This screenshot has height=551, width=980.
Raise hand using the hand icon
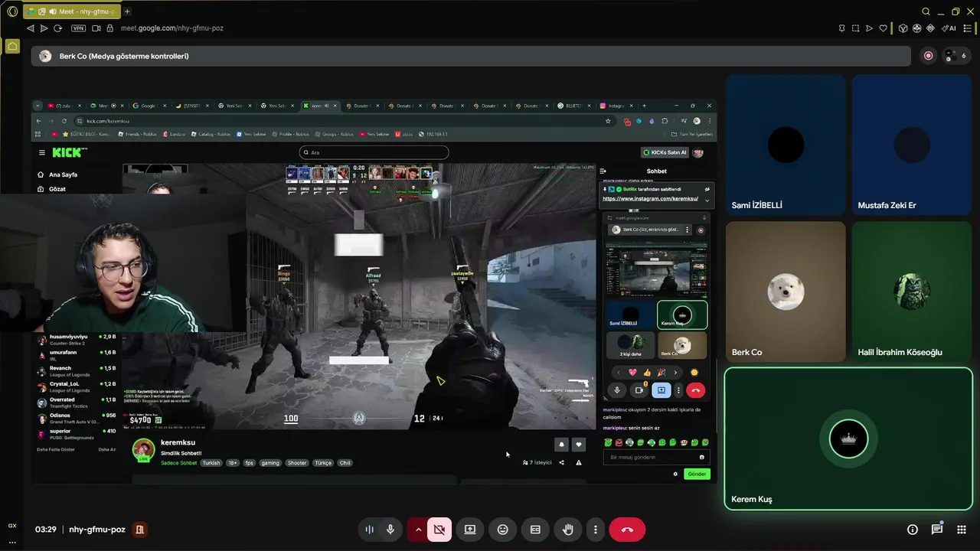click(x=568, y=530)
